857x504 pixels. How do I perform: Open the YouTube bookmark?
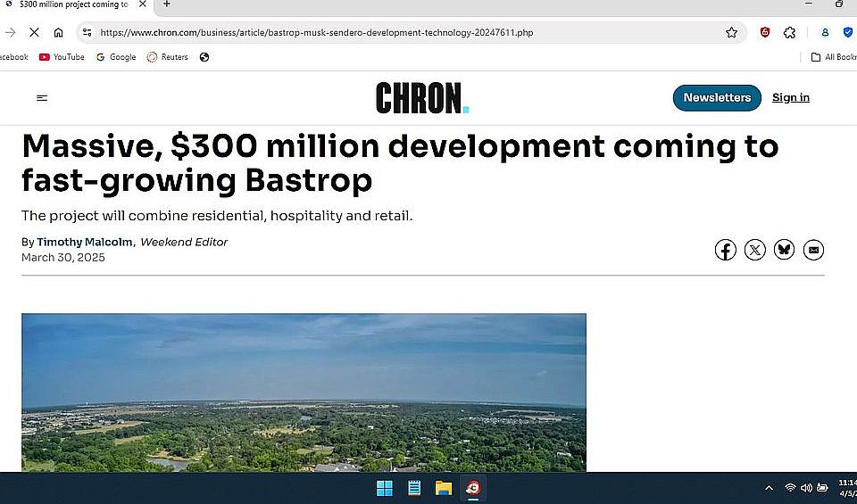[x=62, y=57]
